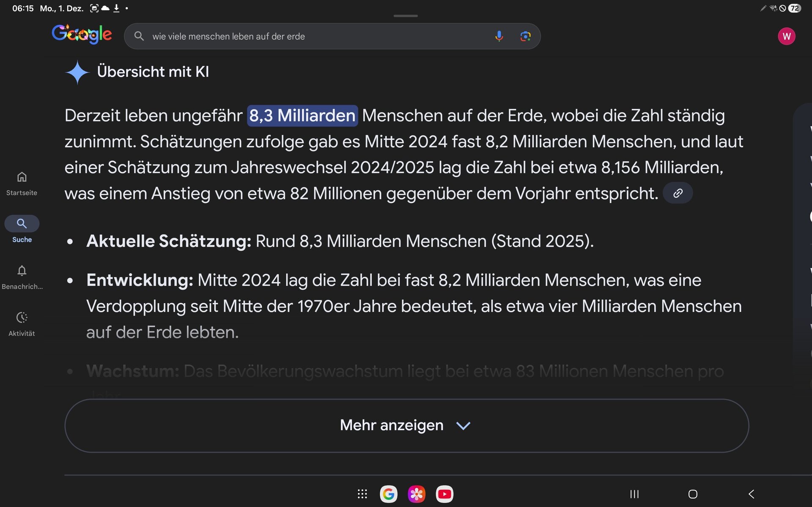Tap the source link chip icon
The height and width of the screenshot is (507, 812).
point(678,193)
